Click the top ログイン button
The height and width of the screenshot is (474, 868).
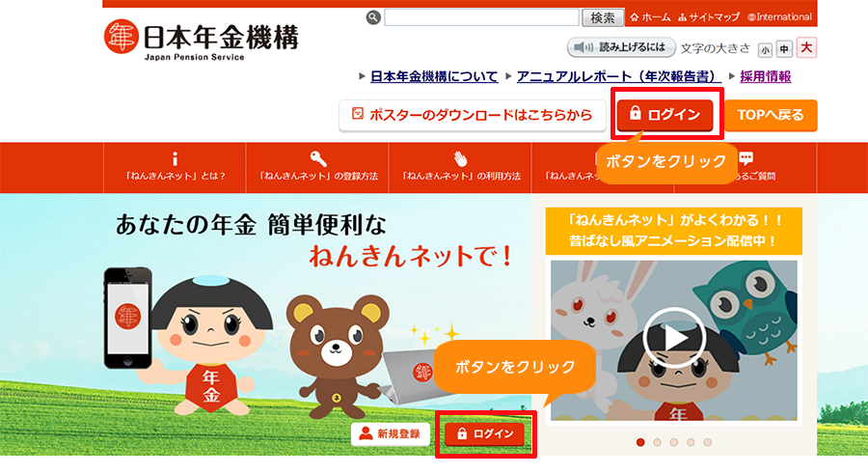click(x=665, y=115)
